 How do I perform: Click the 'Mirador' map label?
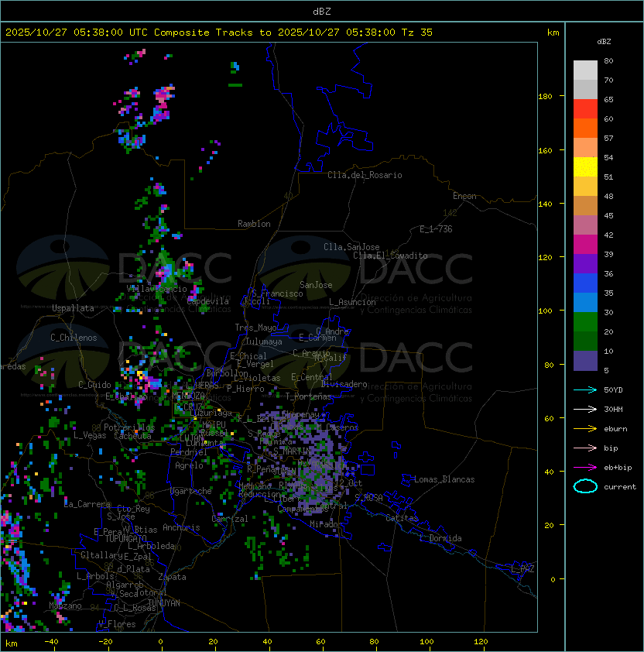(327, 524)
